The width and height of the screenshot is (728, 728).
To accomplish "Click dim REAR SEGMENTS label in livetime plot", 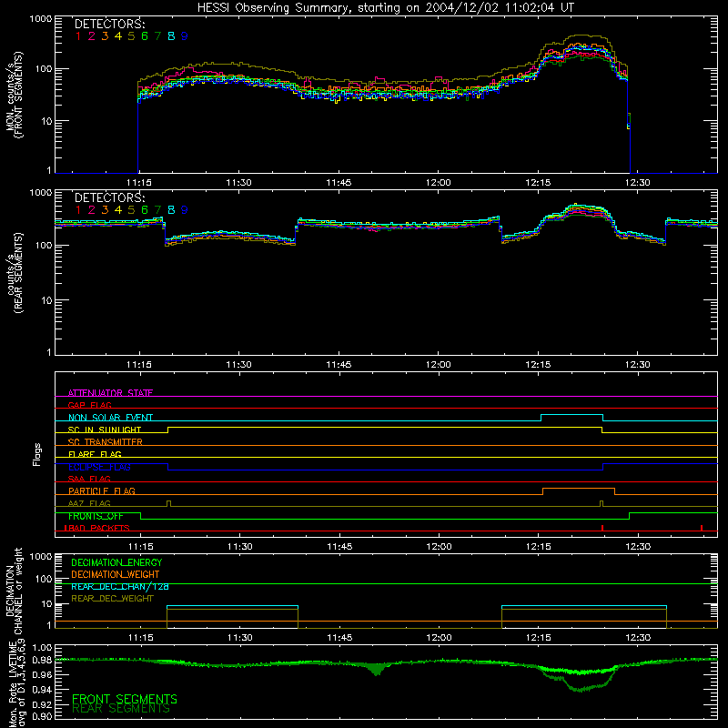I will click(121, 709).
